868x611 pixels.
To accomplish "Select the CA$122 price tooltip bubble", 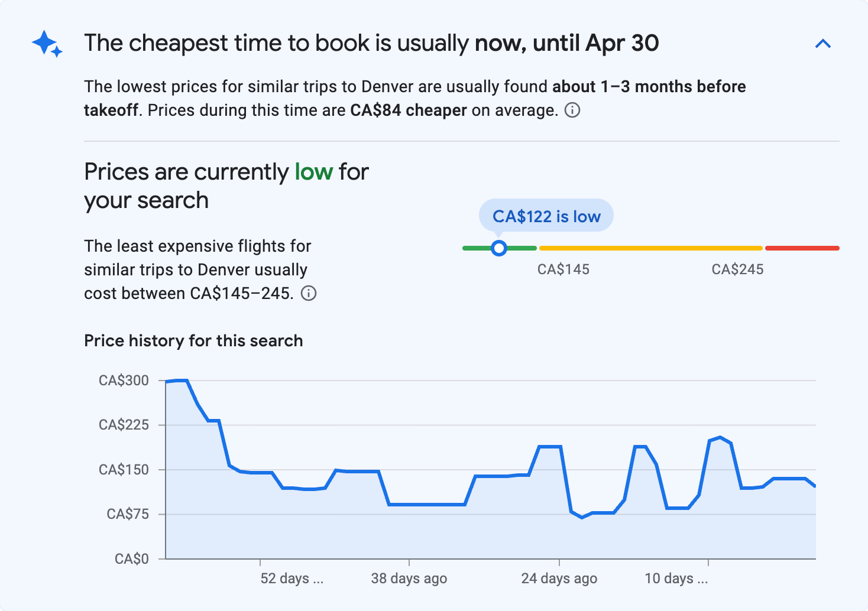I will coord(546,215).
